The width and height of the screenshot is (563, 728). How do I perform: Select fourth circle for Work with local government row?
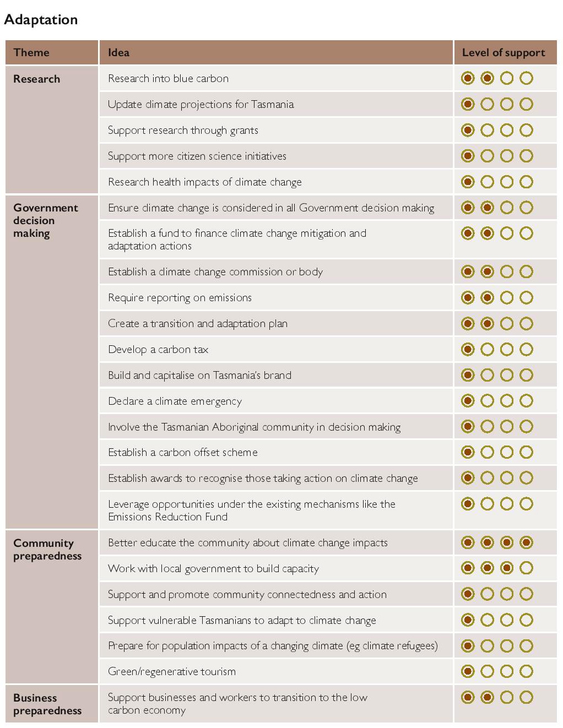click(527, 568)
